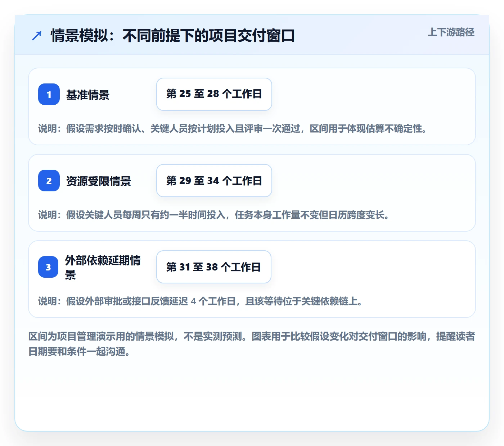The width and height of the screenshot is (504, 446).
Task: Click the footer paragraph starting 区间为项目管理演示用的情景模拟
Action: point(252,344)
